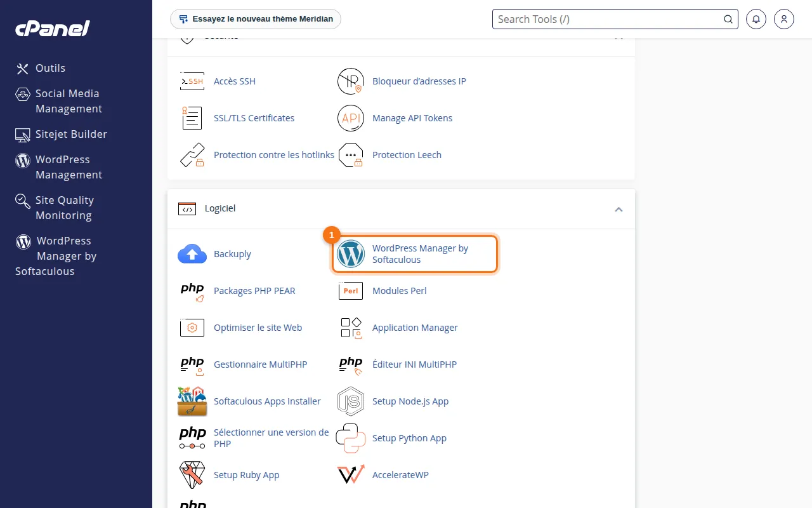Viewport: 812px width, 508px height.
Task: Collapse the Logiciel section chevron
Action: tap(619, 210)
